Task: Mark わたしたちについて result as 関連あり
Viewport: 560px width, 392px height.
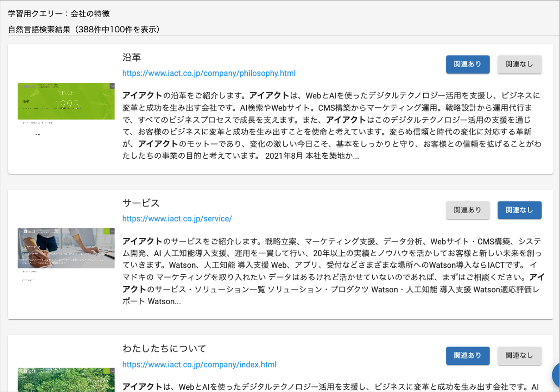Action: pos(468,356)
